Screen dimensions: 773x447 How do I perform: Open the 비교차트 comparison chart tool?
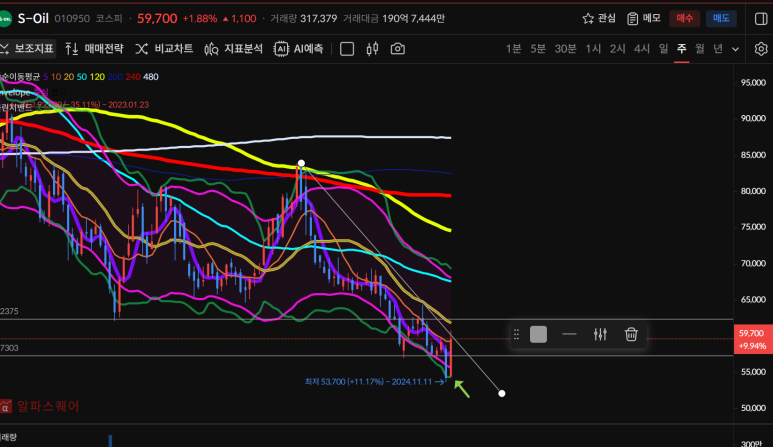164,49
